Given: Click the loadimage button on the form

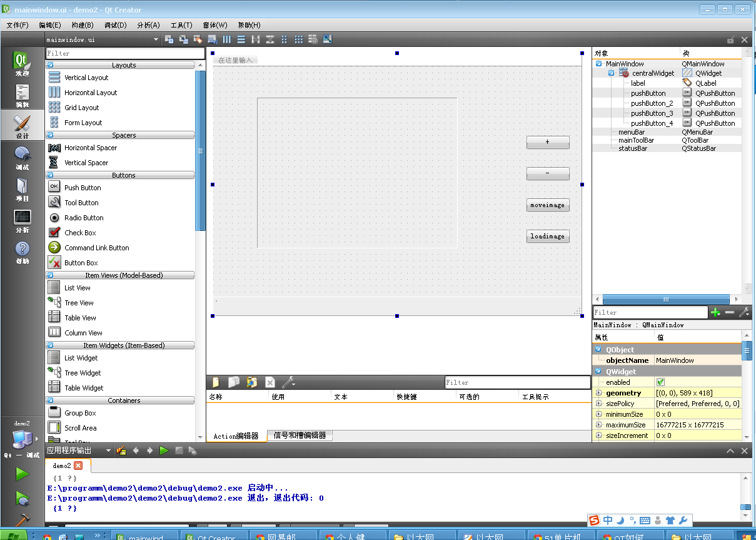Looking at the screenshot, I should click(548, 236).
